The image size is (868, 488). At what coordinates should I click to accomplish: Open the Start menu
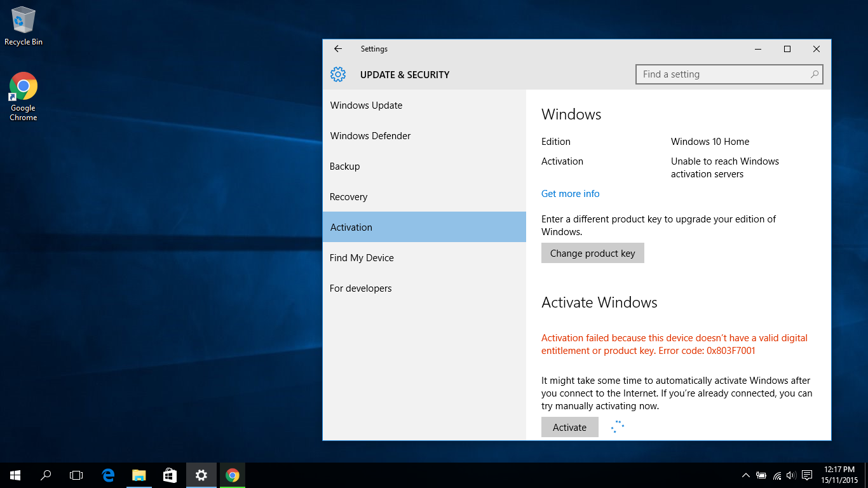pos(15,475)
